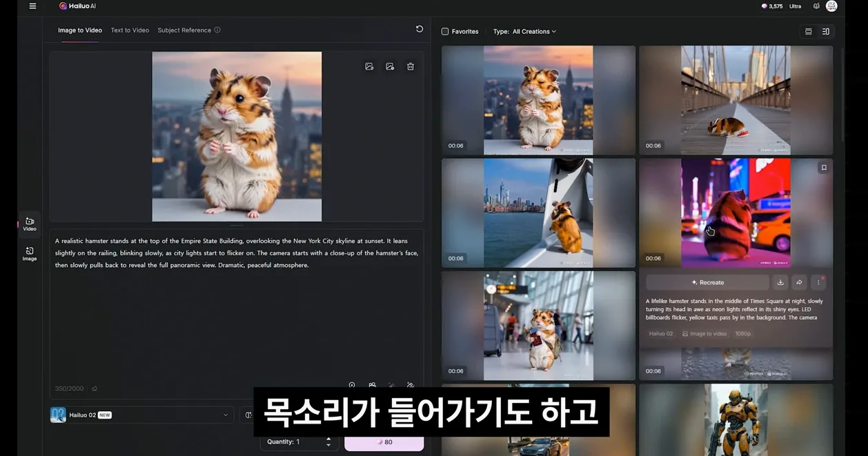Image resolution: width=868 pixels, height=456 pixels.
Task: Click the eraser icon beside 350/2000 counter
Action: click(x=95, y=388)
